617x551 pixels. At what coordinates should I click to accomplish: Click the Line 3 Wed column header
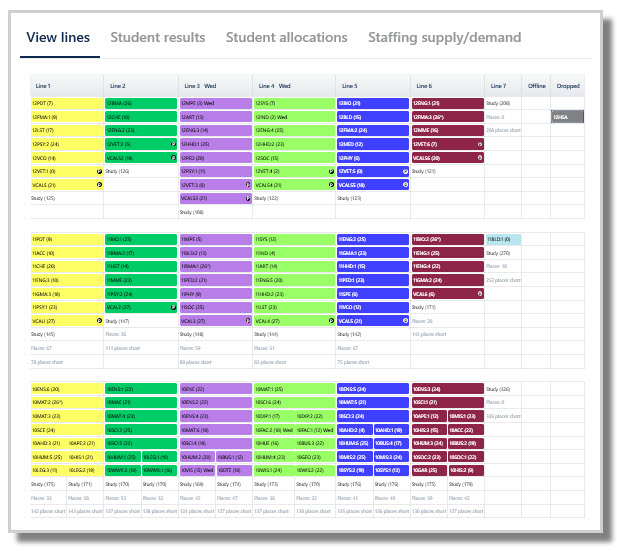point(200,86)
